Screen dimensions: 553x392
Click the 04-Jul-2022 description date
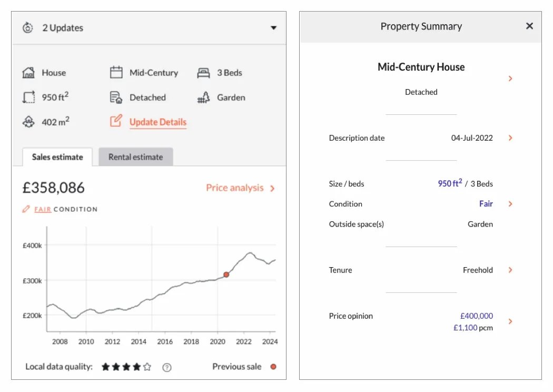pyautogui.click(x=472, y=138)
